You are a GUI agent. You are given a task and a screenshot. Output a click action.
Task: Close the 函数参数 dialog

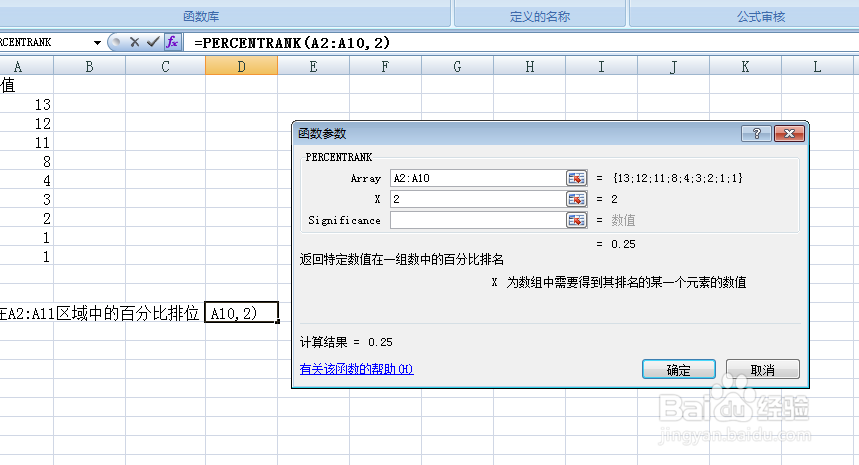(789, 133)
